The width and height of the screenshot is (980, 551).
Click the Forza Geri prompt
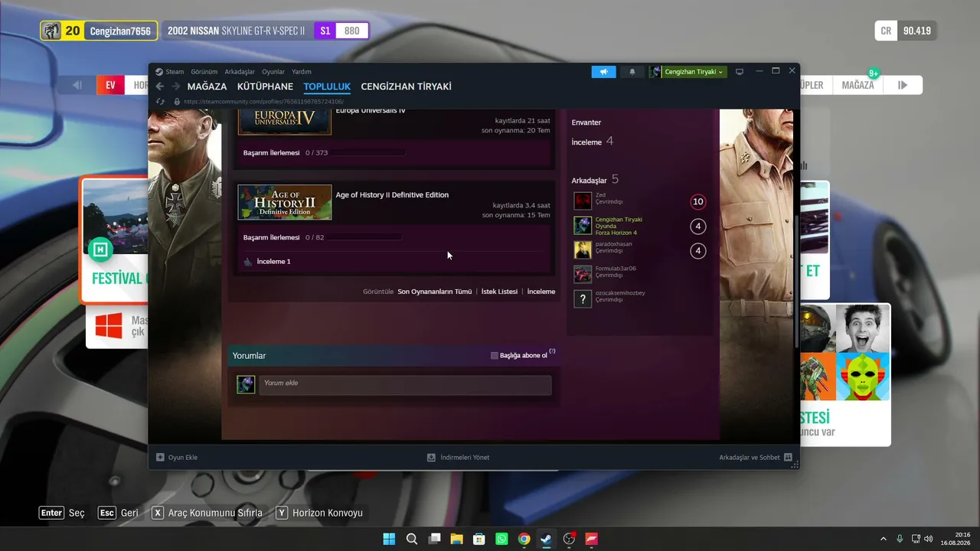[x=118, y=513]
